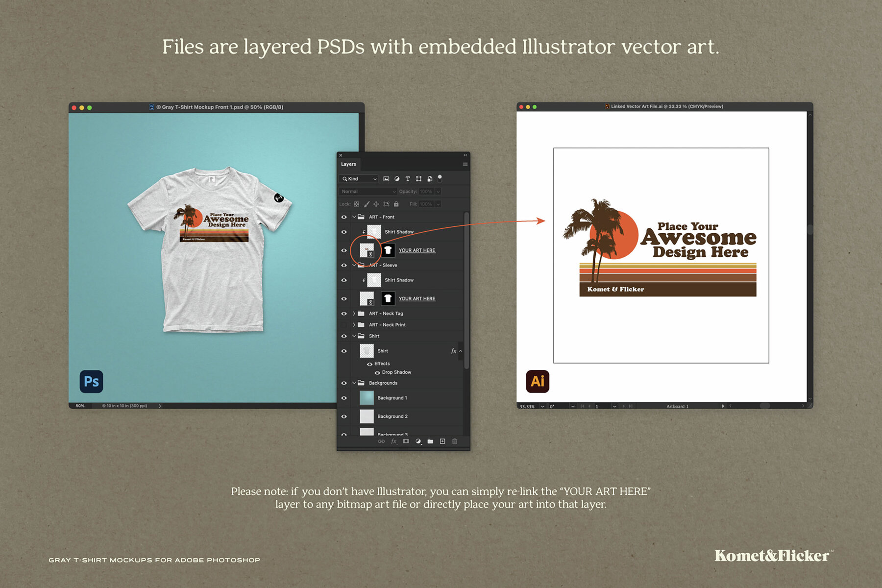Click the Shirt layer thumbnail

pyautogui.click(x=367, y=351)
